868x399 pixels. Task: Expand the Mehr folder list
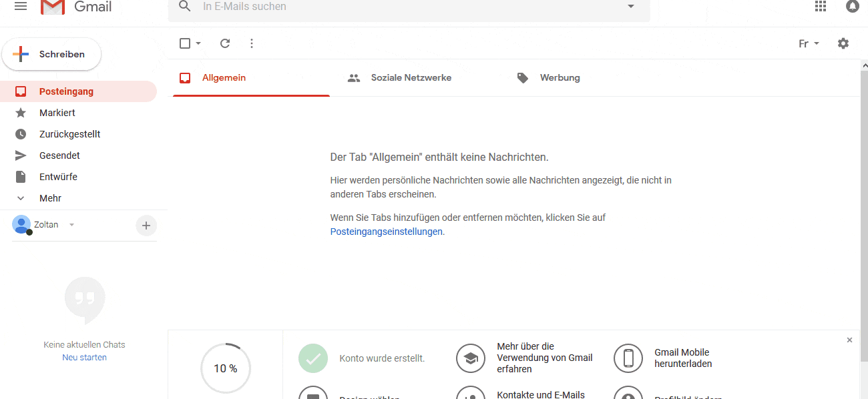pyautogui.click(x=50, y=198)
